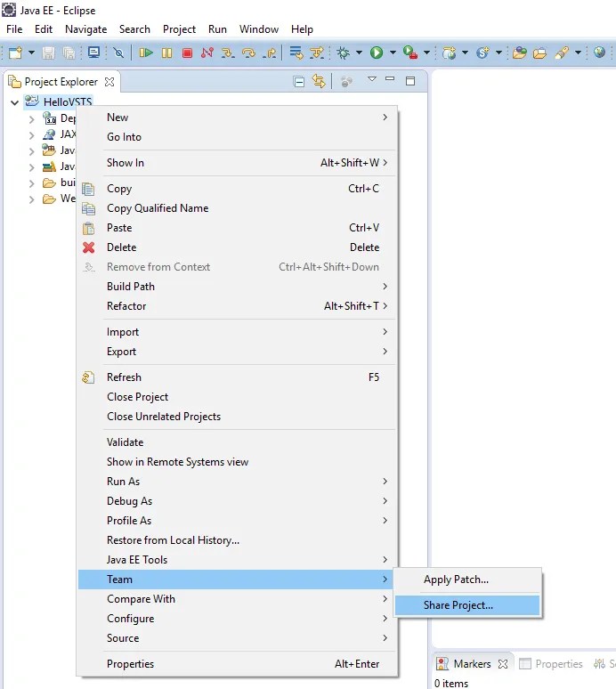616x689 pixels.
Task: Click the green Run icon
Action: [377, 53]
